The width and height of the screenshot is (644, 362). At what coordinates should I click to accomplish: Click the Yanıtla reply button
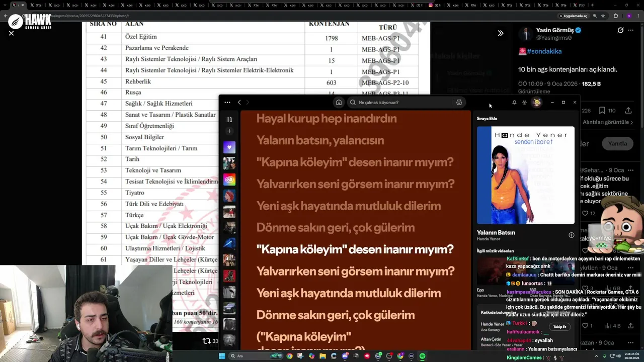tap(618, 144)
